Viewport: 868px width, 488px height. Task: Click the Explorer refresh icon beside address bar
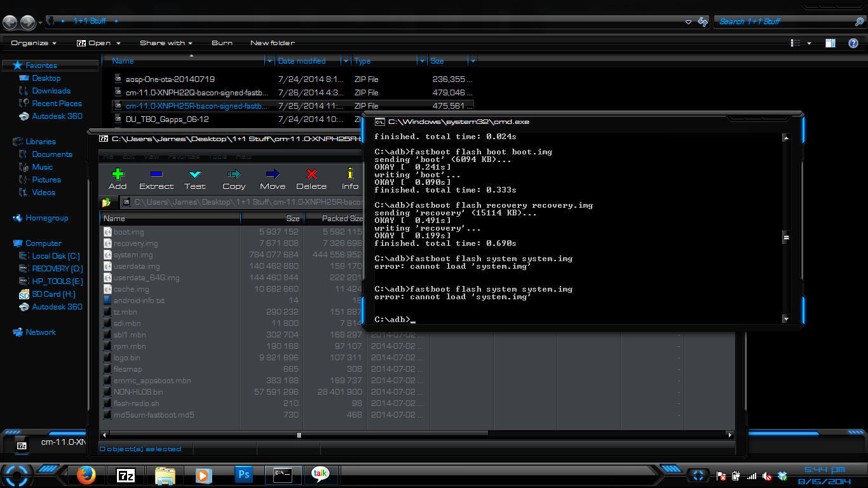(x=703, y=22)
